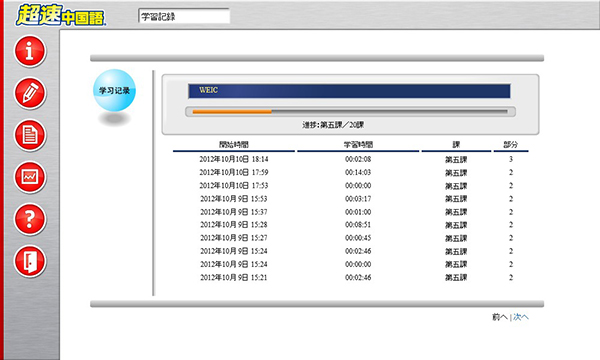The width and height of the screenshot is (600, 360).
Task: Click study time 00:01:00
Action: 358,212
